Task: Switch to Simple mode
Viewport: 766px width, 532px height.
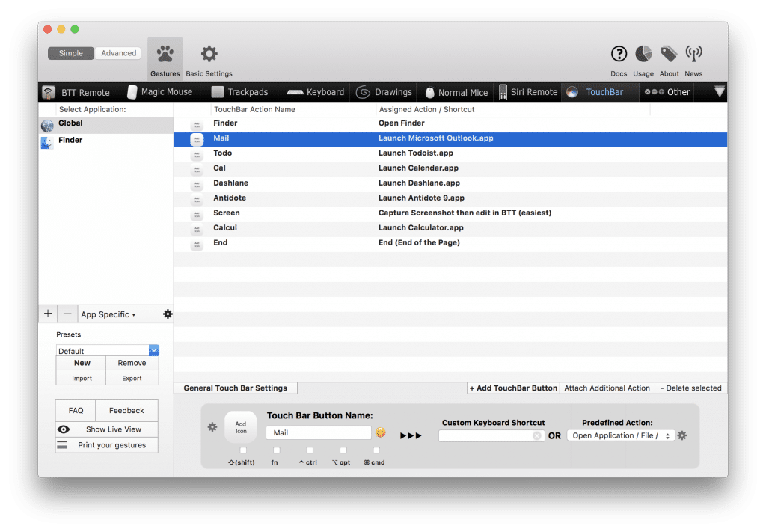Action: click(71, 53)
